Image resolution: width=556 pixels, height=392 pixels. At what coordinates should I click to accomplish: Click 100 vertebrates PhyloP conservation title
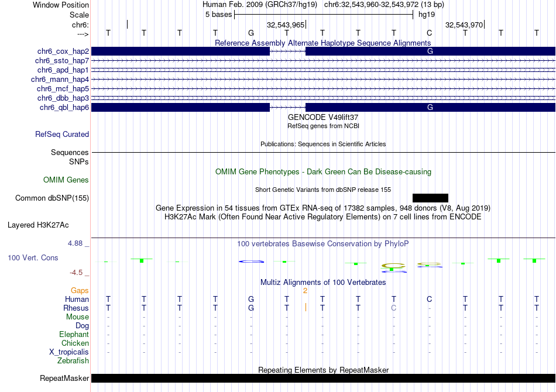[x=323, y=244]
